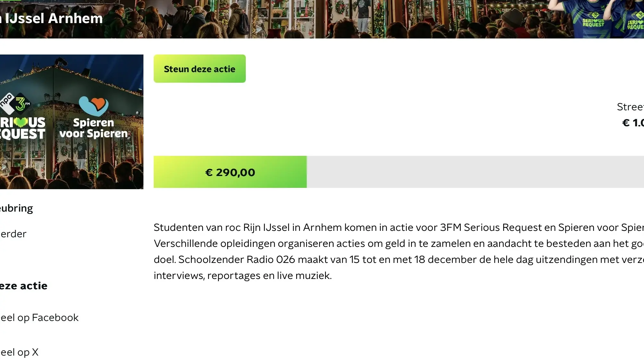Click the Keubring sidebar heading

click(16, 208)
